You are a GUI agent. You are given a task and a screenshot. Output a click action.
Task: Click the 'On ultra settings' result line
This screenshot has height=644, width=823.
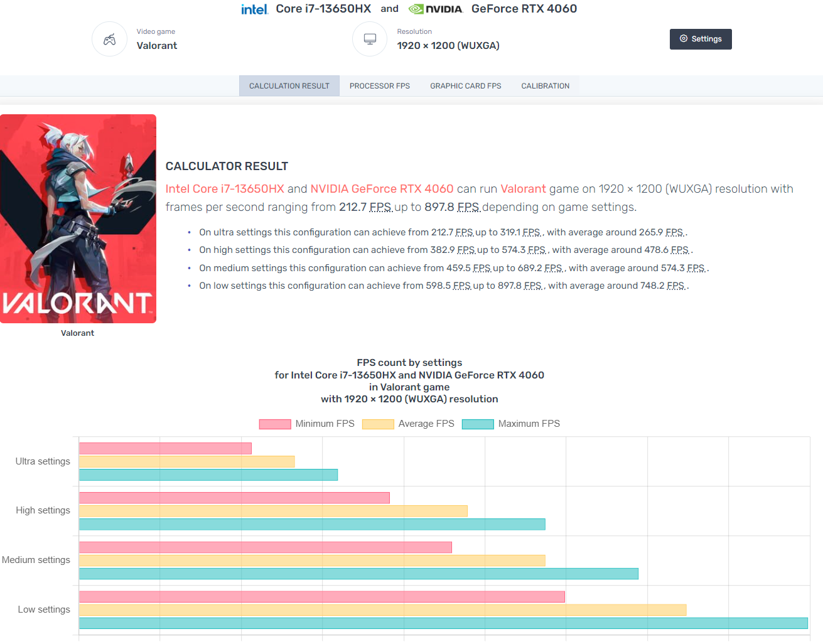point(443,232)
